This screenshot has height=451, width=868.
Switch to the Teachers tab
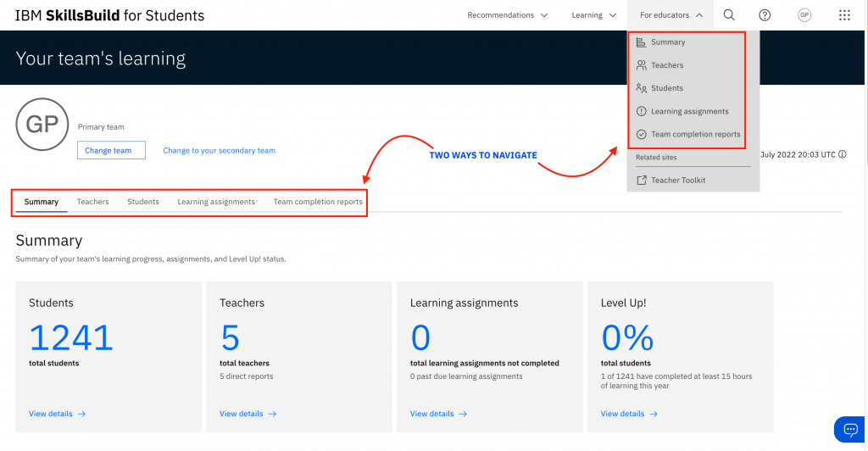point(93,202)
